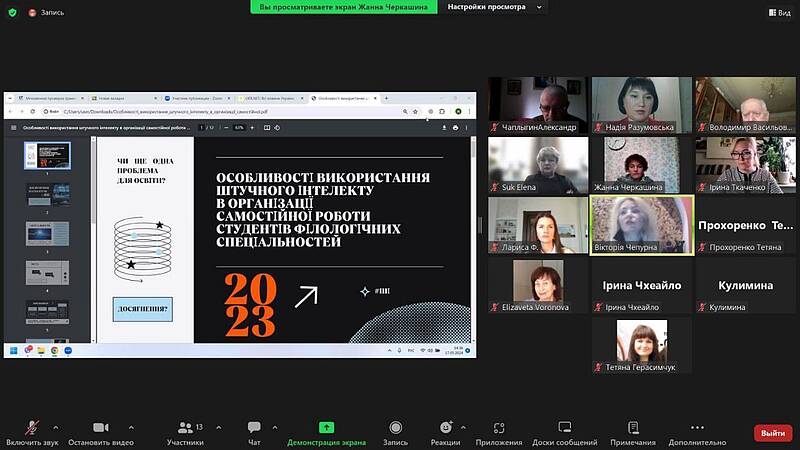Viewport: 800px width, 450px height.
Task: Open Реакции reactions icon
Action: click(446, 428)
